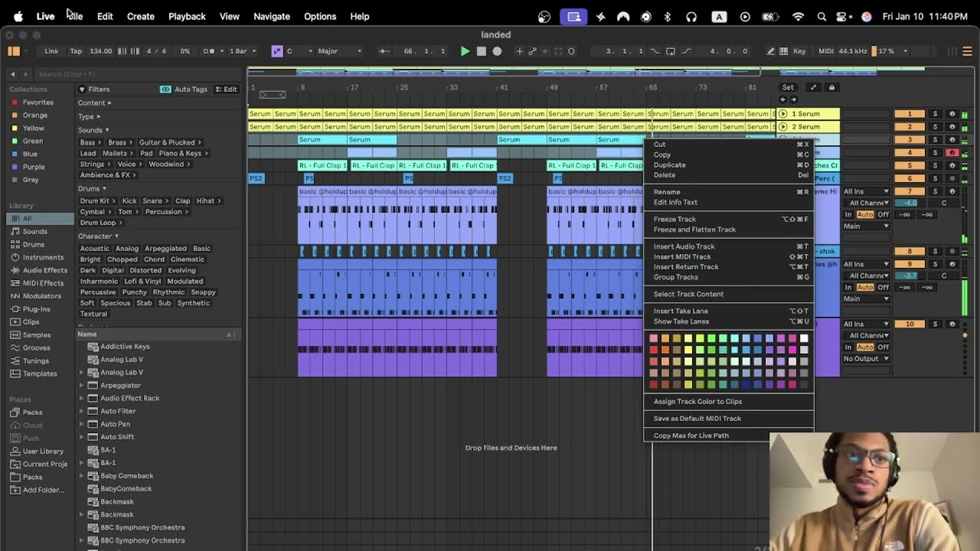This screenshot has width=980, height=551.
Task: Toggle track activator number 9
Action: point(910,265)
